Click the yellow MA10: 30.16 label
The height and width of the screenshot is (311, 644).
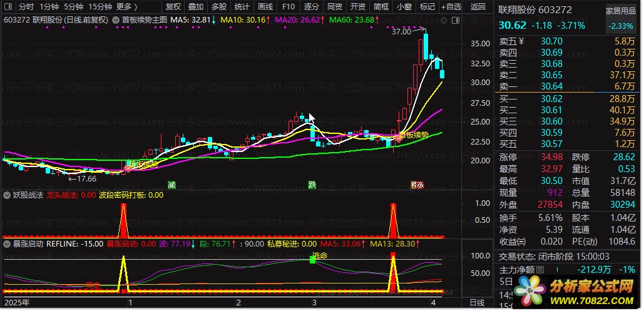[x=242, y=20]
